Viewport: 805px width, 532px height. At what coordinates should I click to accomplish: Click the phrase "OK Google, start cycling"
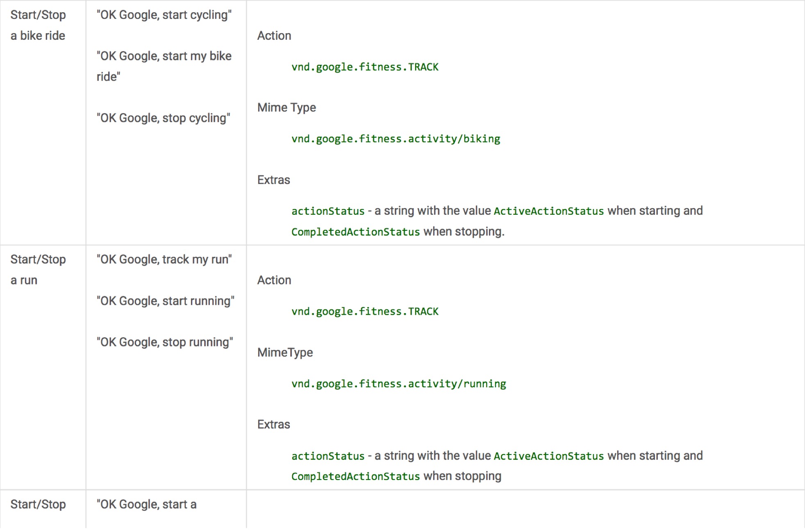pyautogui.click(x=164, y=15)
